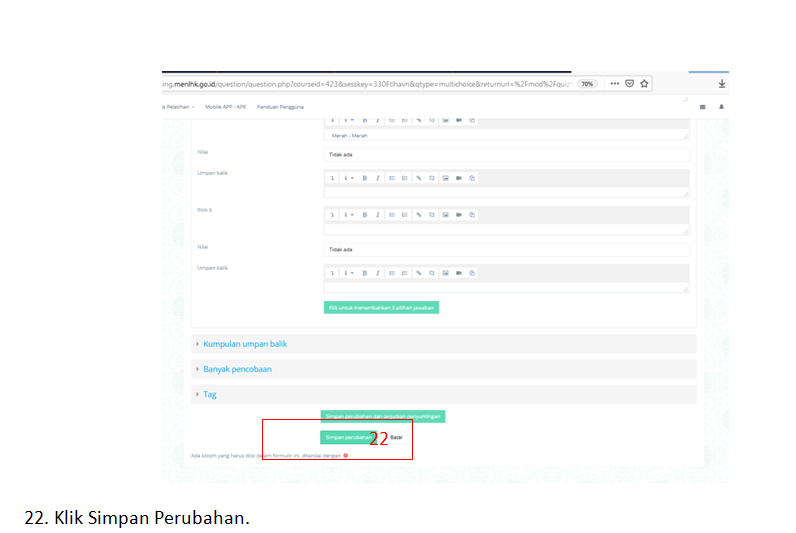
Task: Click the Simpan perubahan button
Action: point(345,437)
